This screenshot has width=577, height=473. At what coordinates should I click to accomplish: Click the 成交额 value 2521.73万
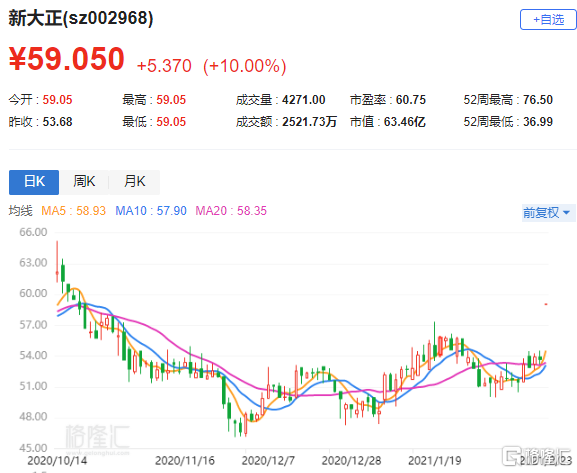(x=309, y=122)
